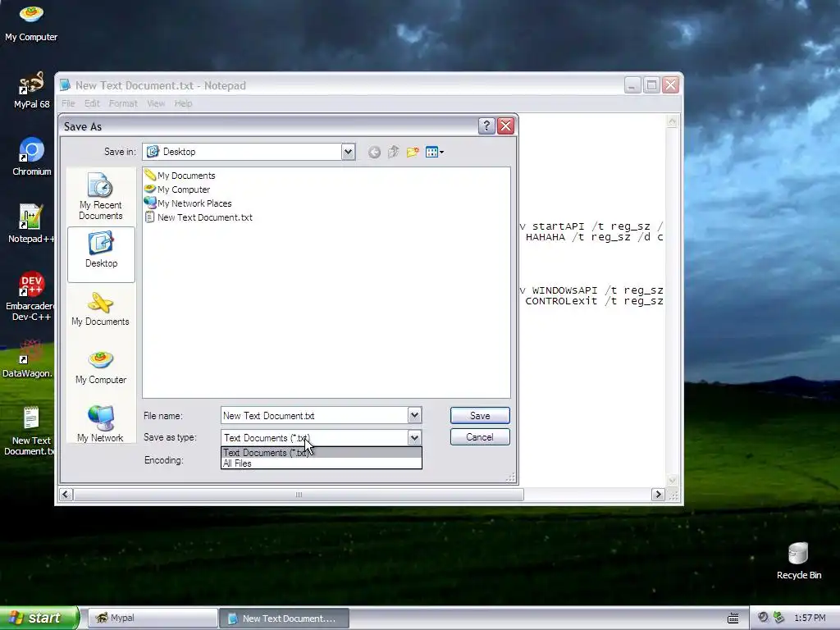The width and height of the screenshot is (840, 630).
Task: Open the Windows Start menu
Action: [39, 618]
